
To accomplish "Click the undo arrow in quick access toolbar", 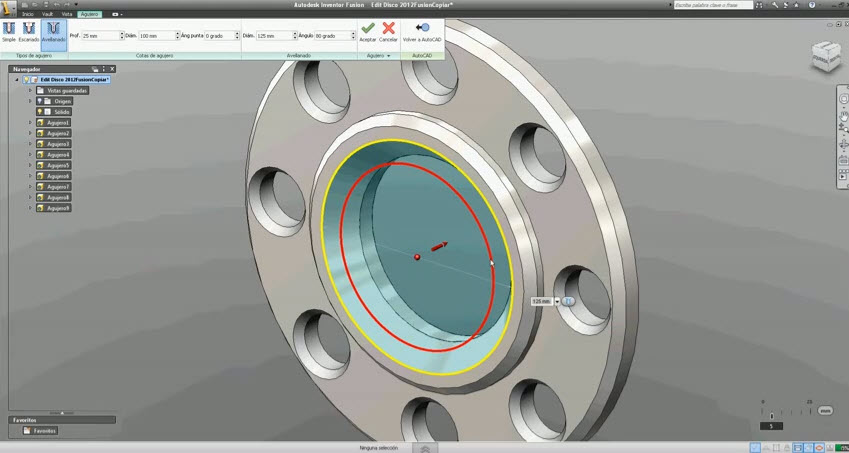I will click(x=56, y=5).
